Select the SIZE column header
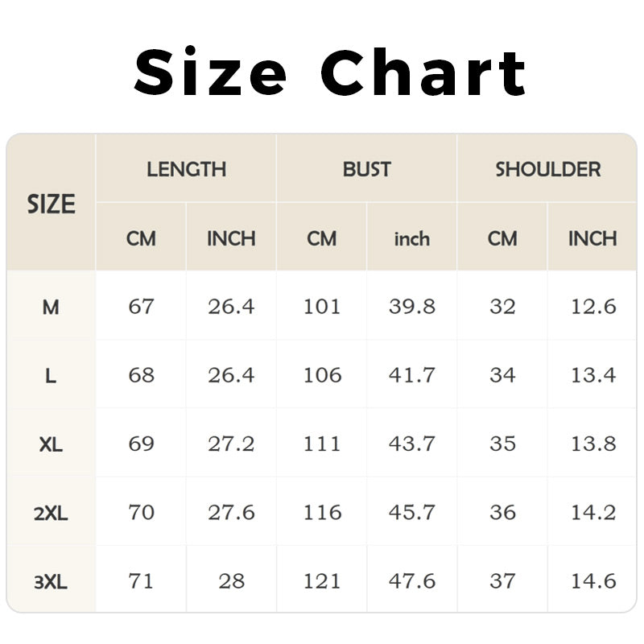644x644 pixels. pyautogui.click(x=51, y=204)
